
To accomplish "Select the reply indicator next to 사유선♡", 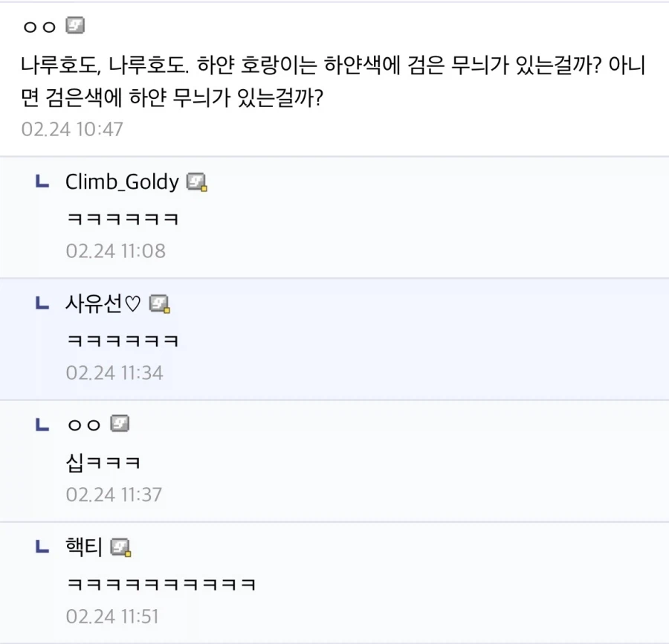I will point(42,303).
